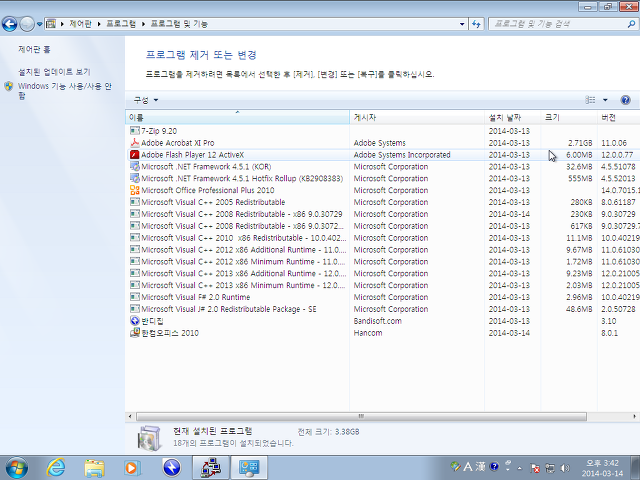Click the 프로그램 및 기능 breadcrumb
Screen dimensions: 640x480
(x=179, y=24)
